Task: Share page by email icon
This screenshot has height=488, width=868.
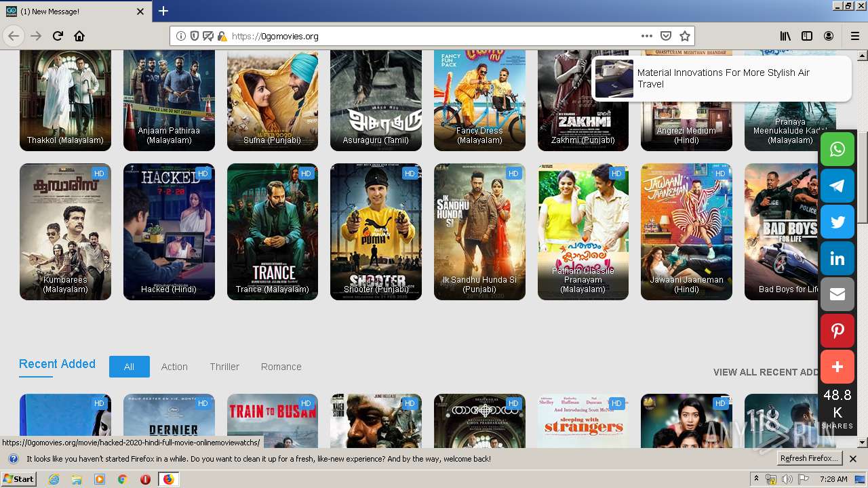Action: pyautogui.click(x=837, y=295)
